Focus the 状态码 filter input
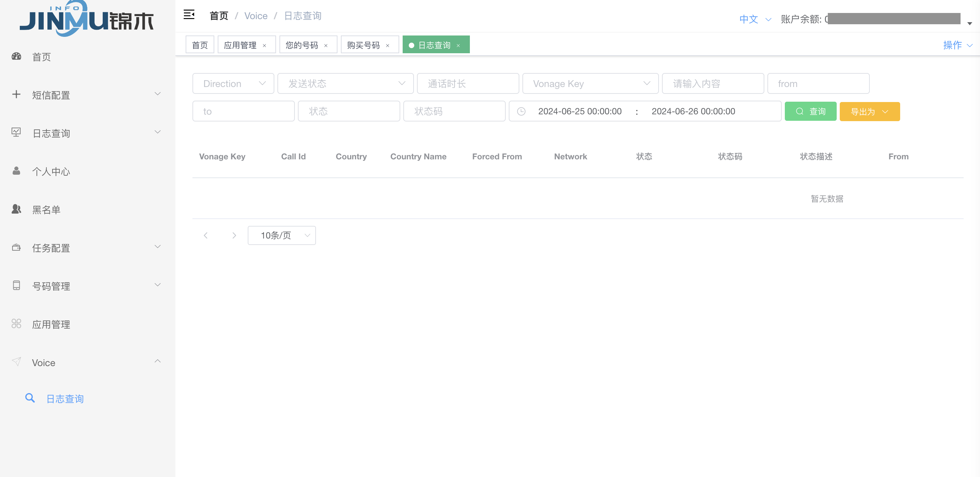 tap(454, 112)
